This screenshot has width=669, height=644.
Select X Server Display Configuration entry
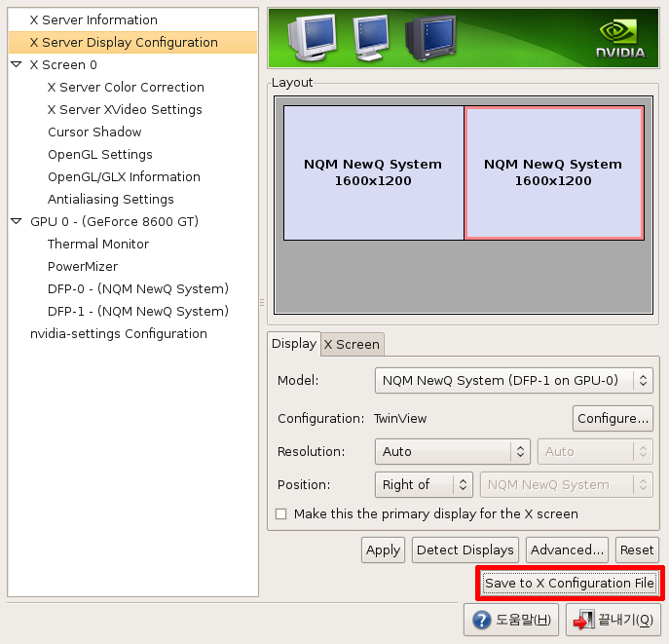(132, 42)
